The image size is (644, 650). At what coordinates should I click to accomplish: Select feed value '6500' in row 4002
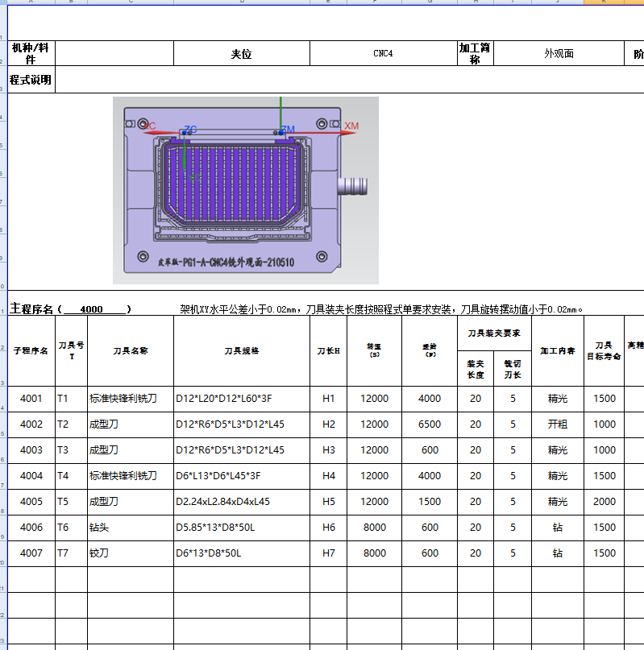(x=430, y=424)
